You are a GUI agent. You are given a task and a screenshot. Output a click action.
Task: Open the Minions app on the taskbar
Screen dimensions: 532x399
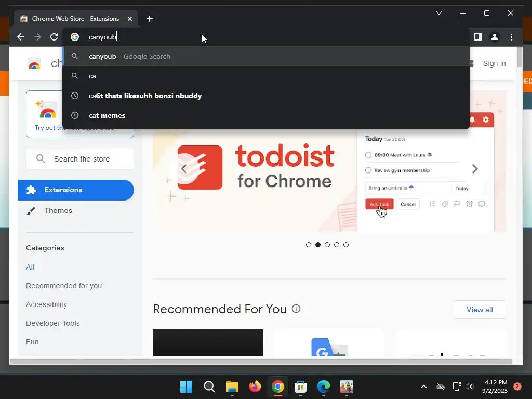(x=347, y=387)
